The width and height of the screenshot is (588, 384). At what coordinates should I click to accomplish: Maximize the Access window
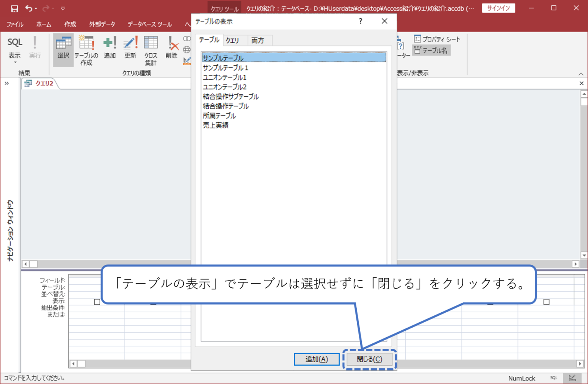point(554,8)
